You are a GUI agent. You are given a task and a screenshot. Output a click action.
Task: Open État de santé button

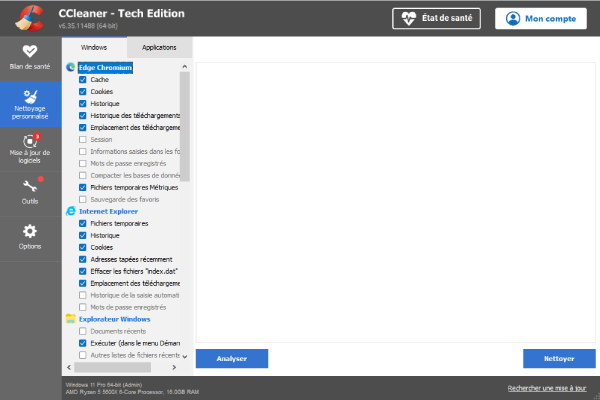pos(436,18)
